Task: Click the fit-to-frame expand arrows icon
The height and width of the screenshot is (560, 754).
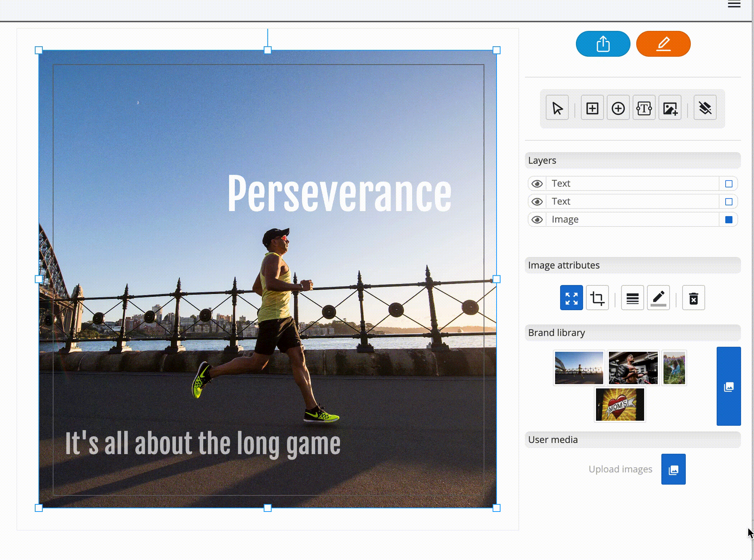Action: tap(571, 298)
